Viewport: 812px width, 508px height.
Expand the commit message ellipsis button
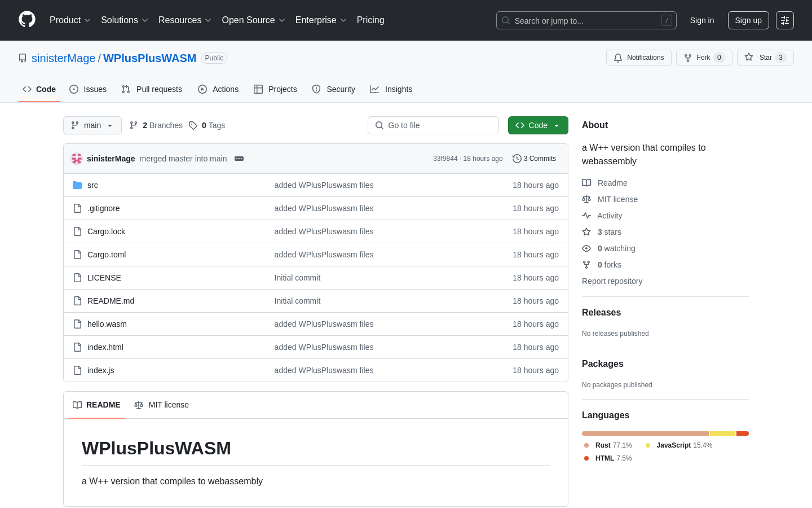pos(239,159)
